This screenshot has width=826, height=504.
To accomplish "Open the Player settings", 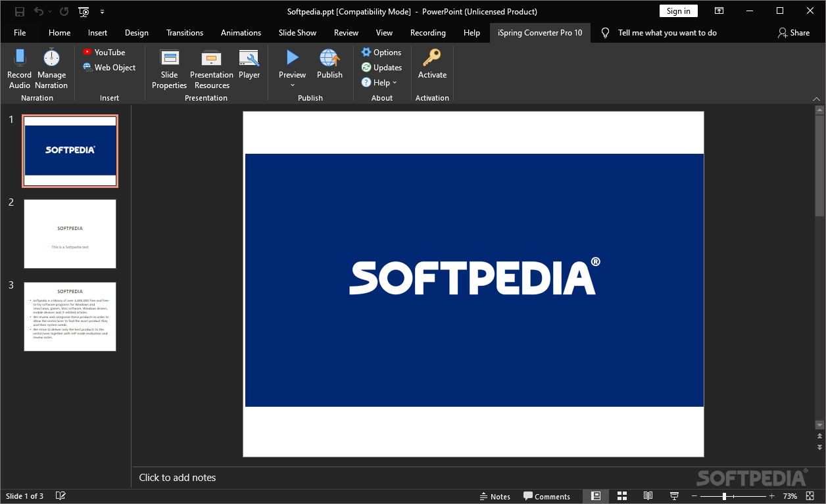I will [x=249, y=64].
